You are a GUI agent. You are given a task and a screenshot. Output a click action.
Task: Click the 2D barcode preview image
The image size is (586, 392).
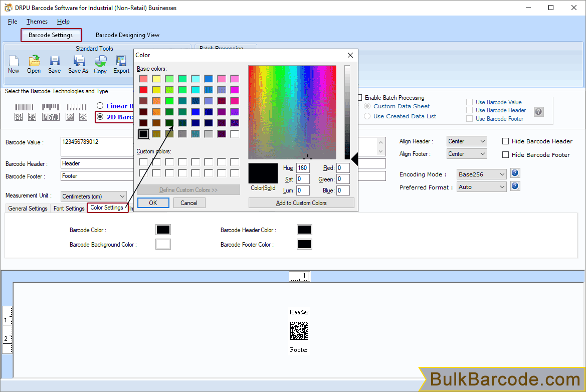[299, 331]
